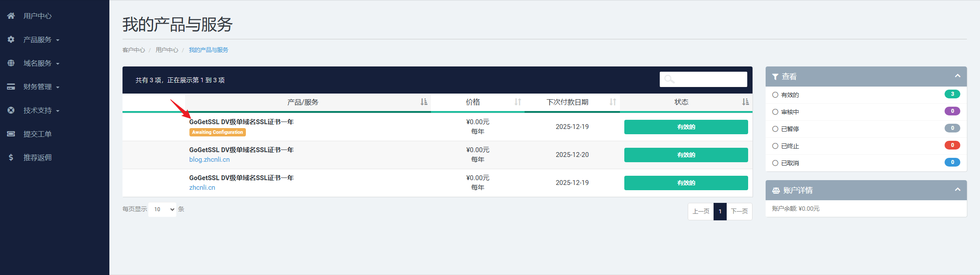Click the purple 0 badge for 审核中
The height and width of the screenshot is (275, 980).
[952, 111]
